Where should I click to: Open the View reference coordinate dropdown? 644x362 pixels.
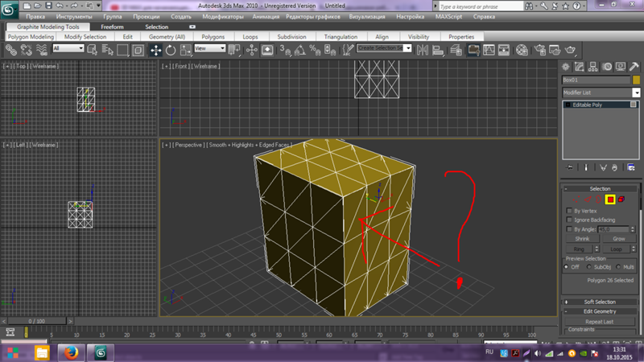[210, 49]
